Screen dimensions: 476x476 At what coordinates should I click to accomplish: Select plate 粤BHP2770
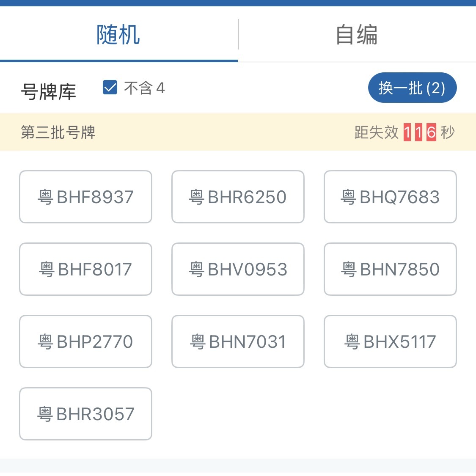(x=85, y=341)
